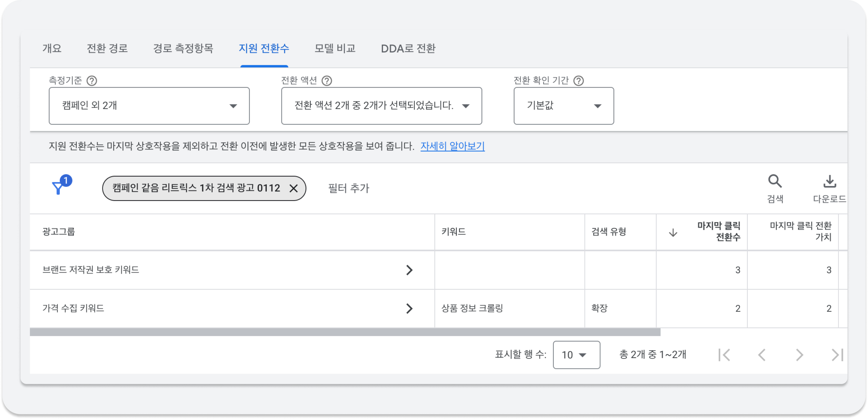Open help for 전환 확인 기간
Image resolution: width=868 pixels, height=419 pixels.
point(579,80)
